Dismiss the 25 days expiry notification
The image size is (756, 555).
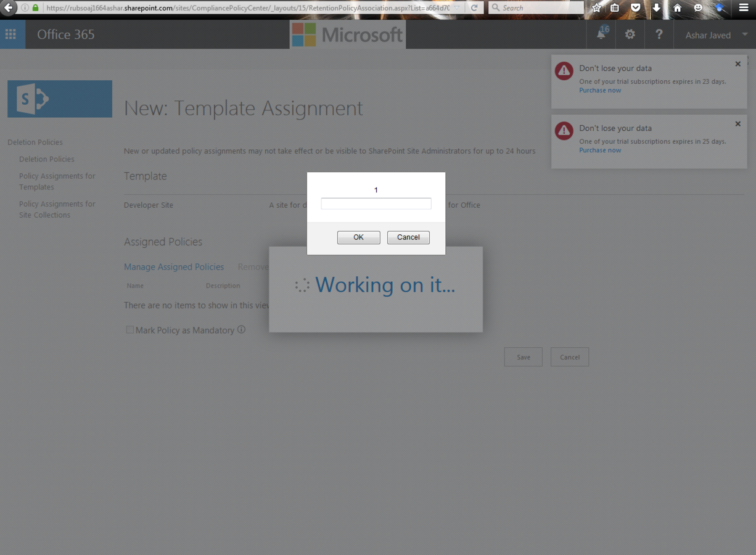[738, 124]
